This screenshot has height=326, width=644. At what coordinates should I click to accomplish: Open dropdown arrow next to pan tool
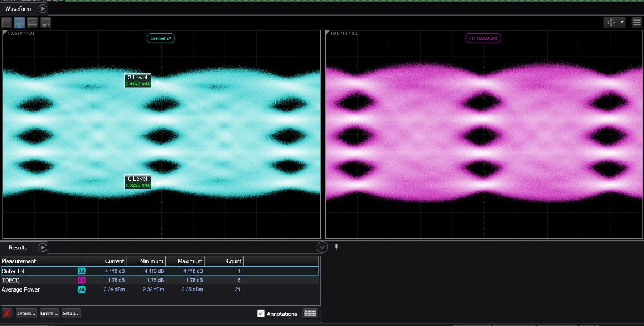click(x=622, y=22)
